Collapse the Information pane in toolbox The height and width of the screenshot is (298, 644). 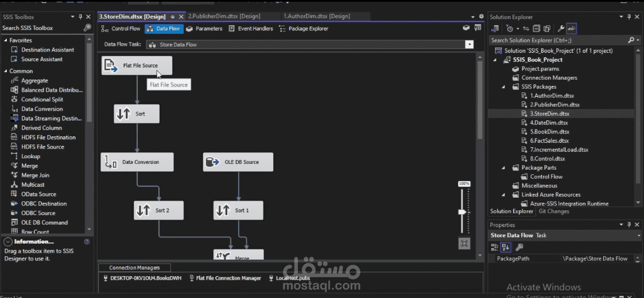tap(8, 241)
